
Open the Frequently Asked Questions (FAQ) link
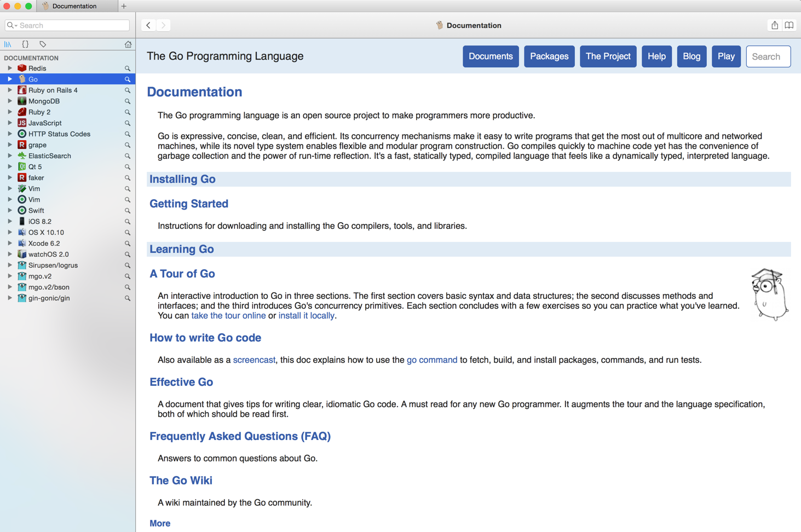(x=240, y=436)
